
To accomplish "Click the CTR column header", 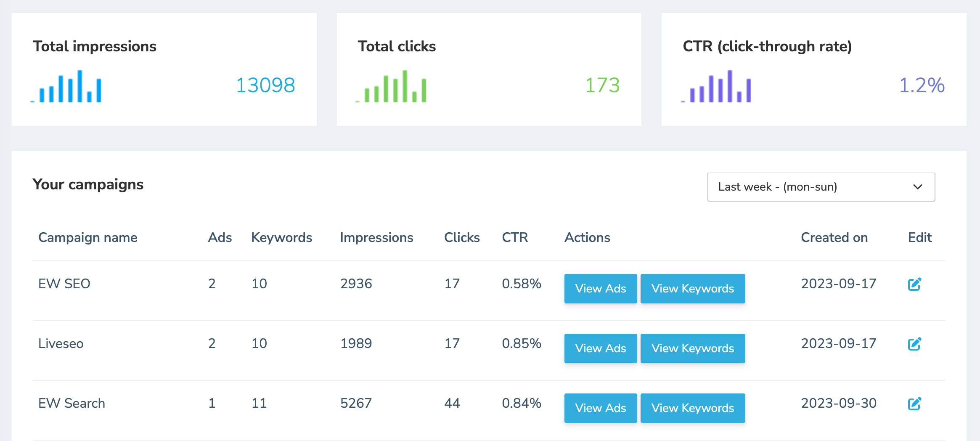I will pyautogui.click(x=515, y=238).
